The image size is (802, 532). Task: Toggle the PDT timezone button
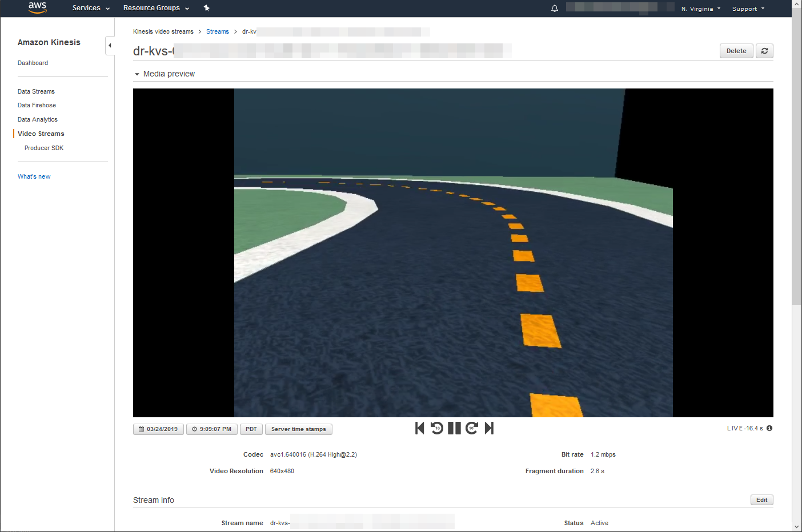(x=251, y=429)
